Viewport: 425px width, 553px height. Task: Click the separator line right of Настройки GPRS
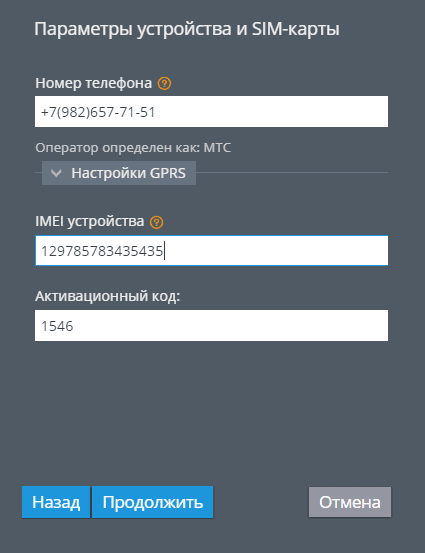(292, 172)
